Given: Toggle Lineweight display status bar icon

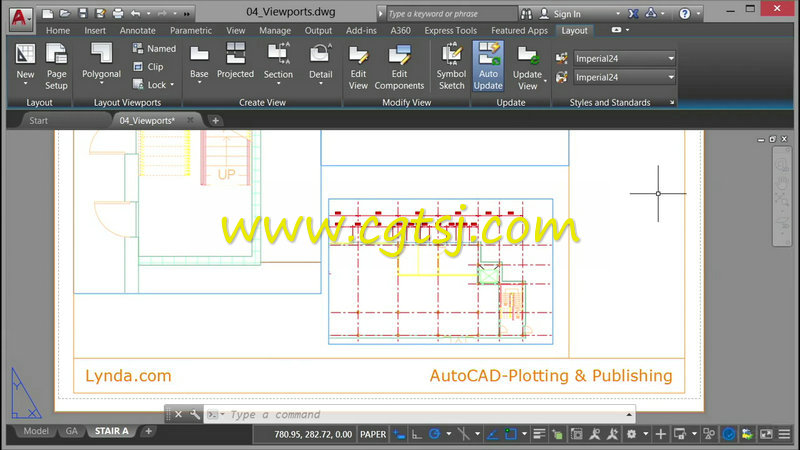Looking at the screenshot, I should [x=539, y=434].
